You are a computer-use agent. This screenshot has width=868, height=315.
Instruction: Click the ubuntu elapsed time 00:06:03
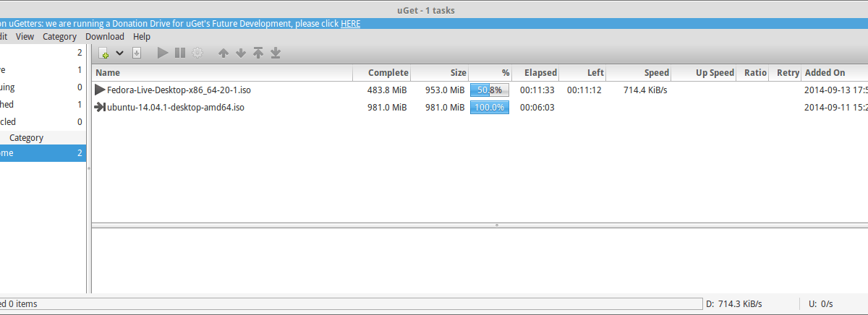537,108
